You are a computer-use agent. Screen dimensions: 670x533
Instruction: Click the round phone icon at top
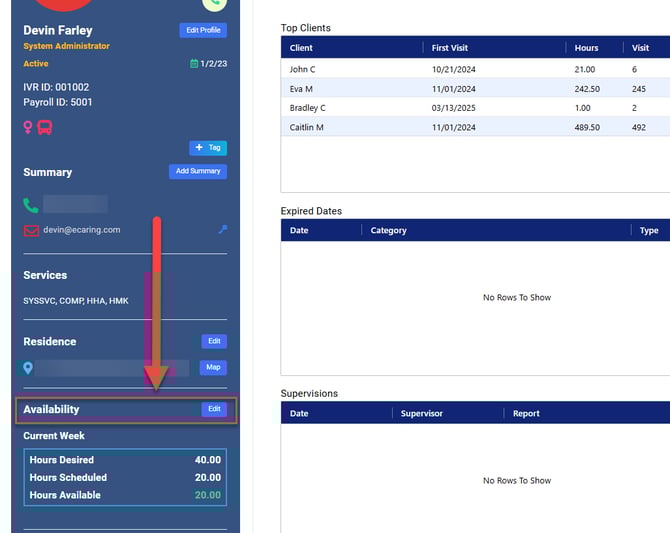228,3
